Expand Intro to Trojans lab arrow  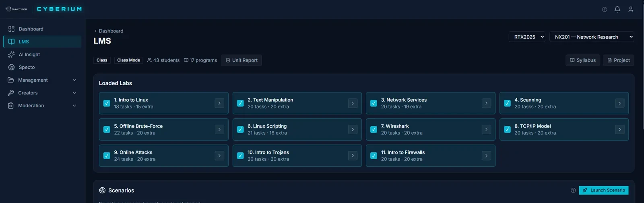click(353, 156)
